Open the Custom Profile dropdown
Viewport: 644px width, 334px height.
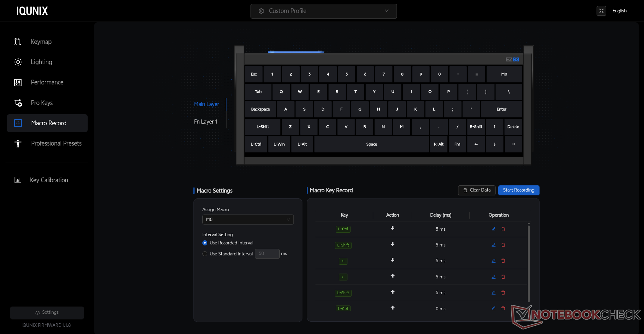(x=323, y=11)
